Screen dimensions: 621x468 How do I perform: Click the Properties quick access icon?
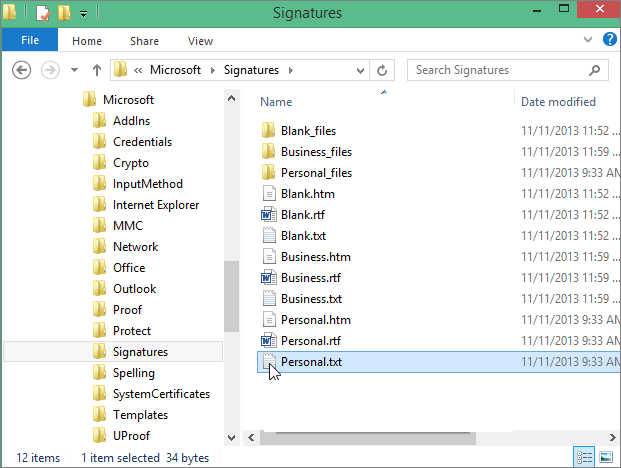43,13
